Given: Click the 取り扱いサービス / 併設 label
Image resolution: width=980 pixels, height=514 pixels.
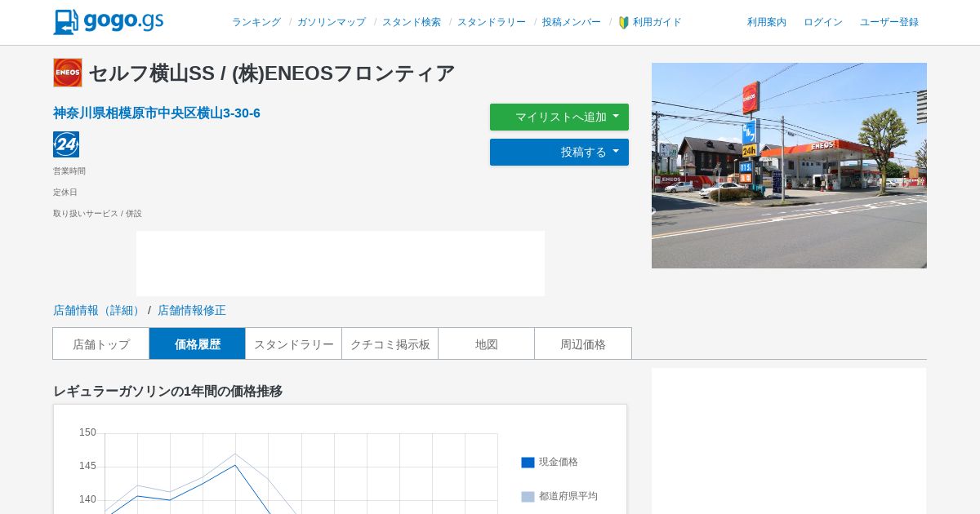Looking at the screenshot, I should tap(97, 214).
